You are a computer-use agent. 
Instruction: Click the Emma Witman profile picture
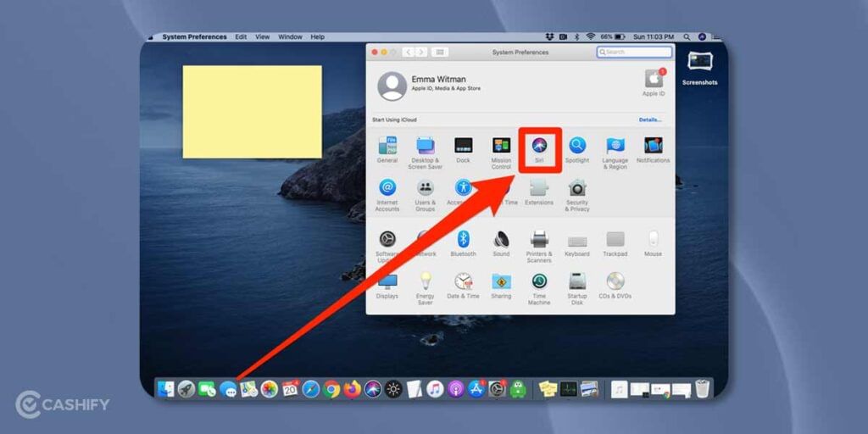392,86
